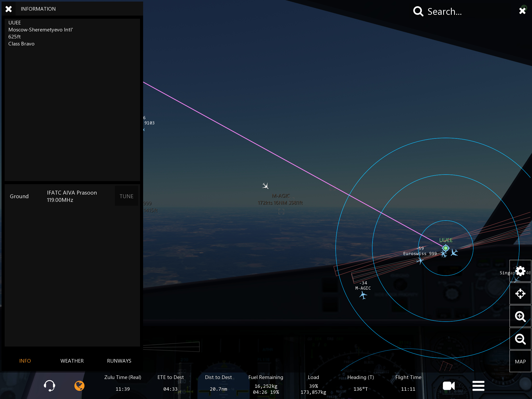Tune to Ground frequency 119.00MHz
The image size is (532, 399).
pyautogui.click(x=126, y=196)
